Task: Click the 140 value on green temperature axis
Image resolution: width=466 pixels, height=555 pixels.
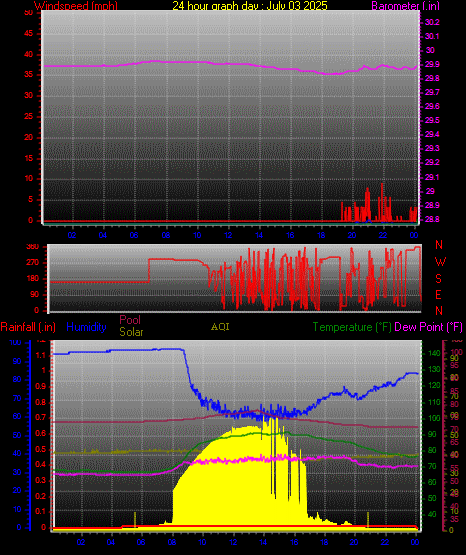Action: [434, 353]
